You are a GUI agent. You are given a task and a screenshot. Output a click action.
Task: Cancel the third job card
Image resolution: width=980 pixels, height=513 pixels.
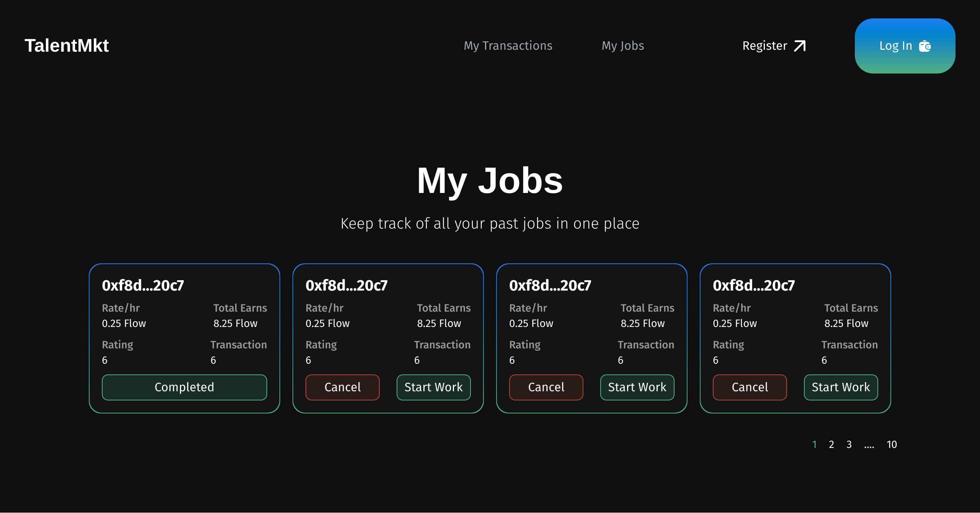pos(546,387)
